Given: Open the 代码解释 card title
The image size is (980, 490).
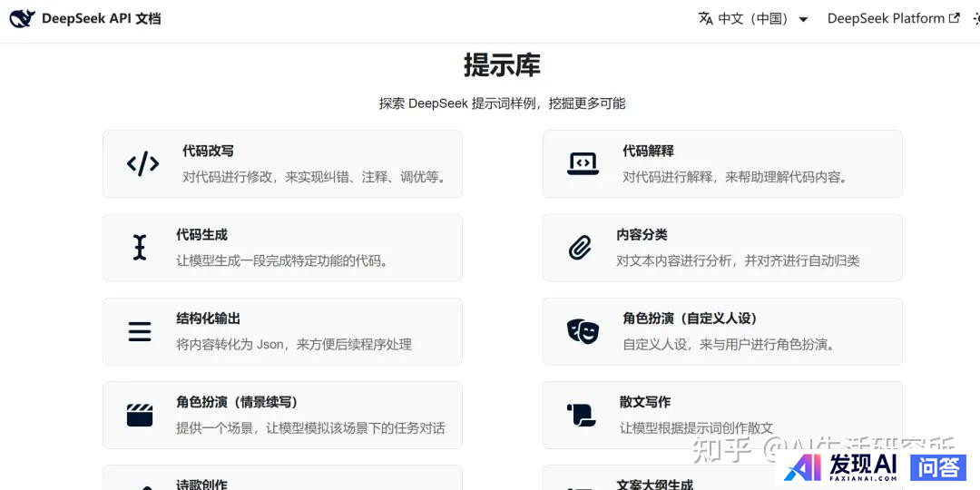Looking at the screenshot, I should coord(648,151).
